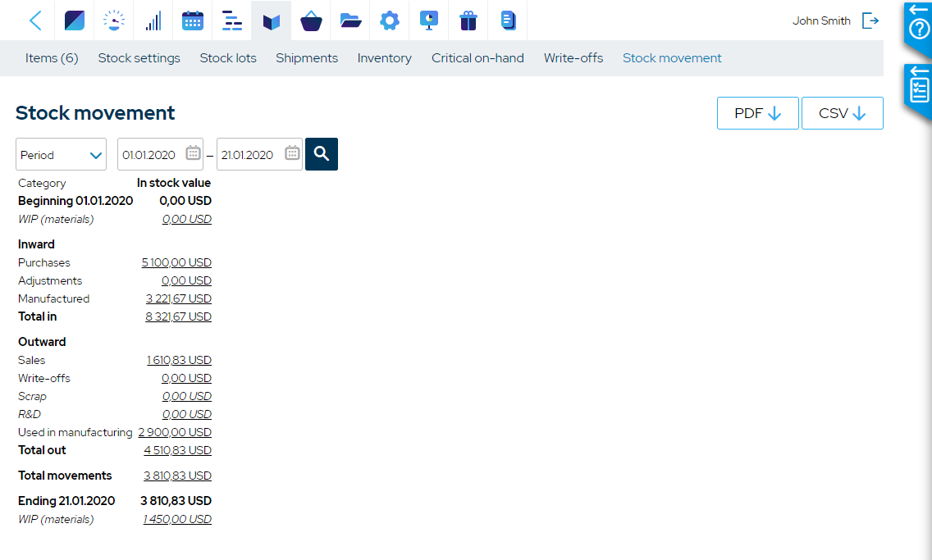This screenshot has height=560, width=932.
Task: Open the presentation screen chart icon
Action: pos(428,20)
